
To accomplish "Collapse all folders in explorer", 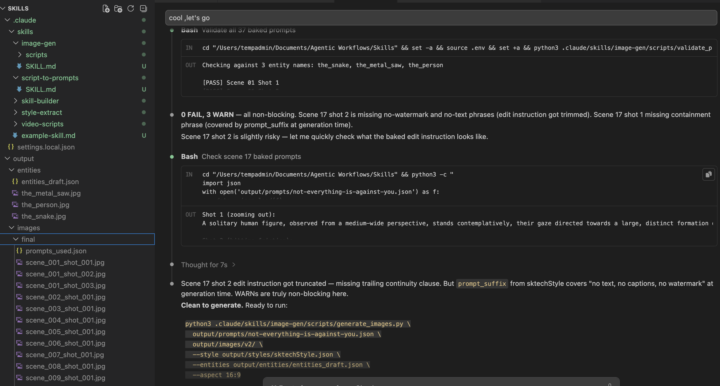I will 143,8.
